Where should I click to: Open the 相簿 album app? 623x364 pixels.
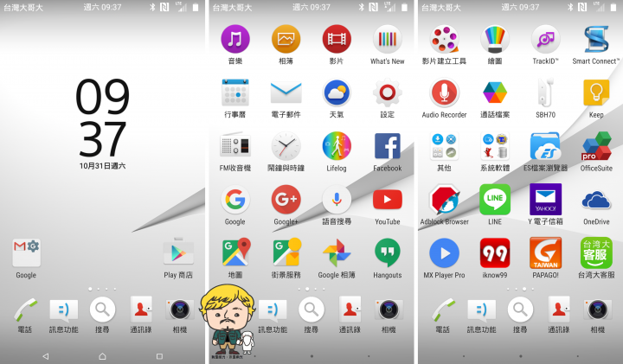[286, 39]
